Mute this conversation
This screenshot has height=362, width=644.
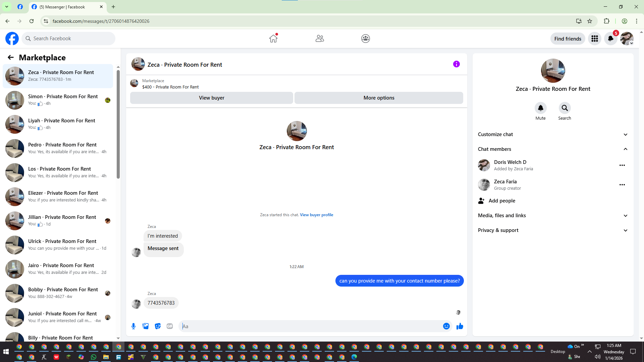tap(540, 108)
